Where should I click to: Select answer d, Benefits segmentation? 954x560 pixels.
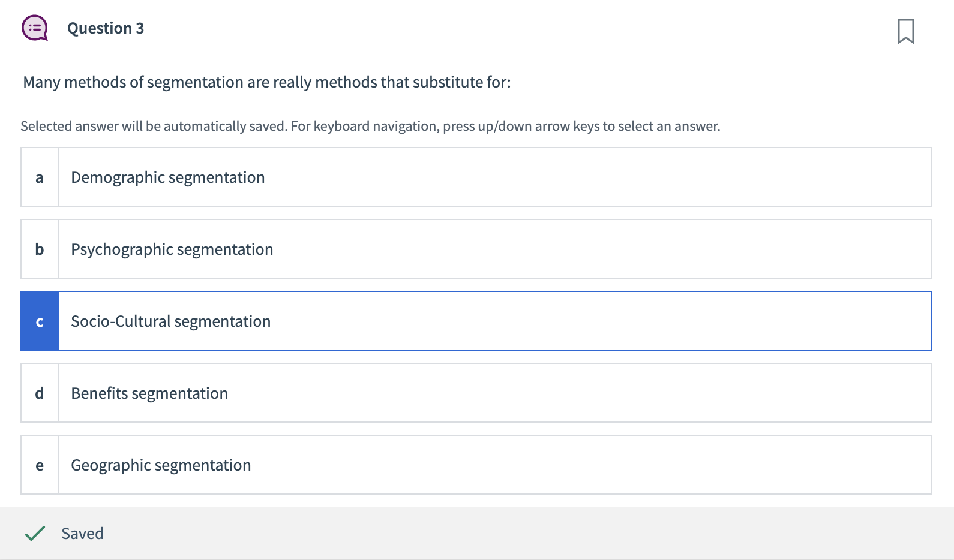click(476, 393)
